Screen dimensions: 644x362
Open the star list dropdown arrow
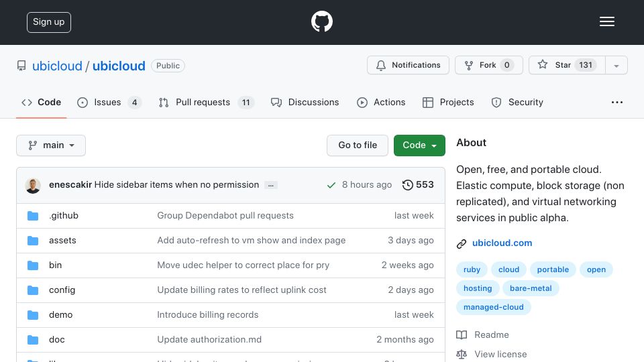click(x=616, y=65)
